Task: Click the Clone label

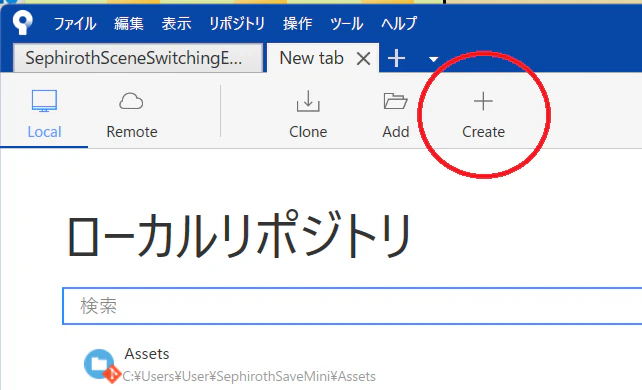Action: point(308,132)
